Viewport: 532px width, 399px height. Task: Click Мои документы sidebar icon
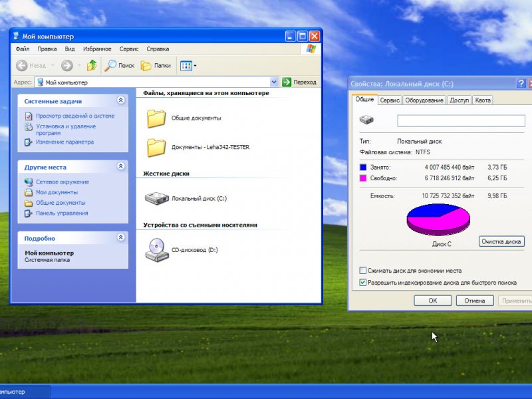click(x=29, y=192)
